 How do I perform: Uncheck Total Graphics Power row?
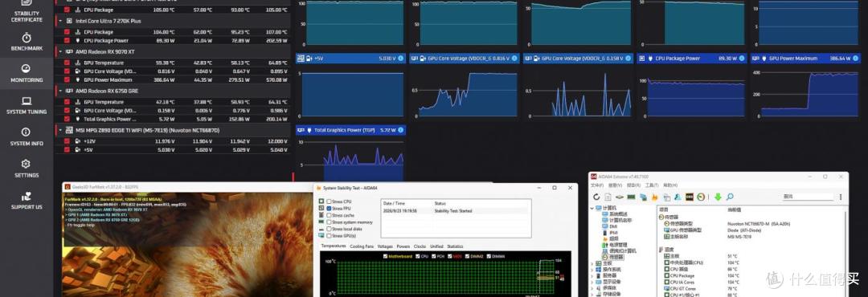67,119
